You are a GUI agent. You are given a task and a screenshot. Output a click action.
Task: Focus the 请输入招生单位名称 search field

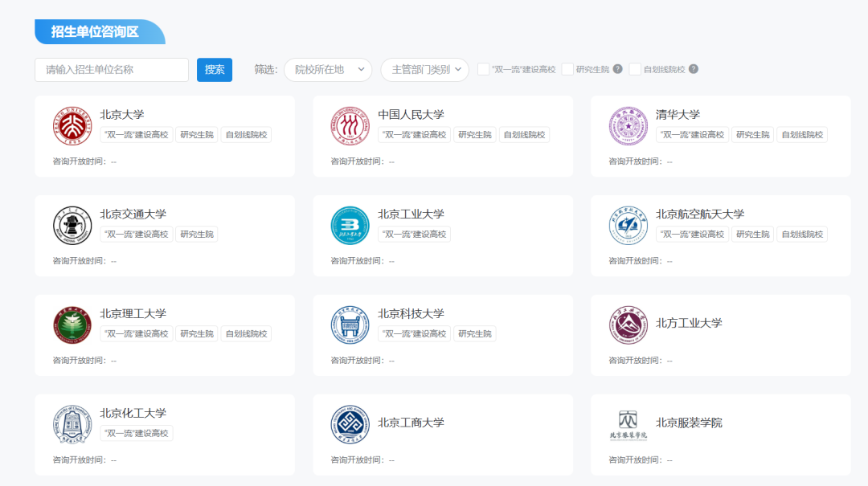pyautogui.click(x=111, y=70)
